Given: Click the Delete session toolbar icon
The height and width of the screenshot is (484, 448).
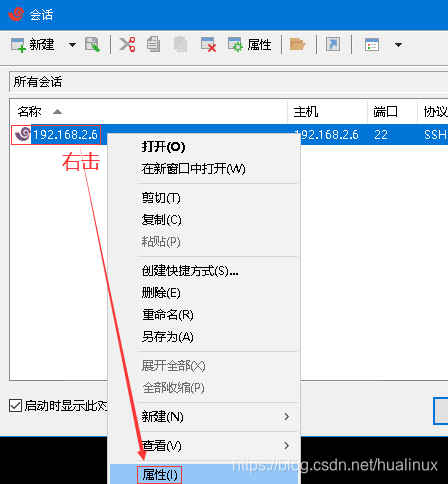Looking at the screenshot, I should point(208,45).
